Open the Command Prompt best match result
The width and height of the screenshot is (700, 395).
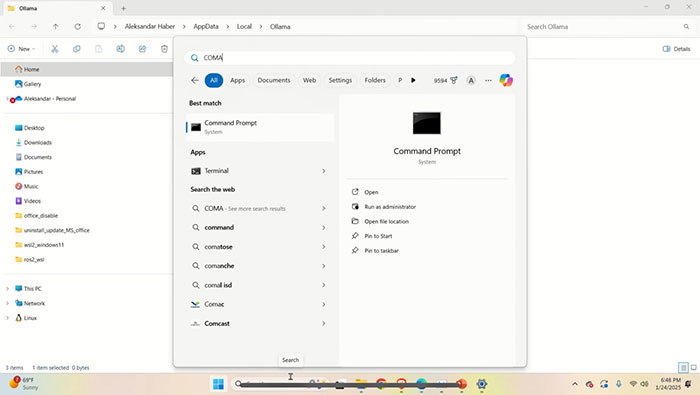[260, 127]
